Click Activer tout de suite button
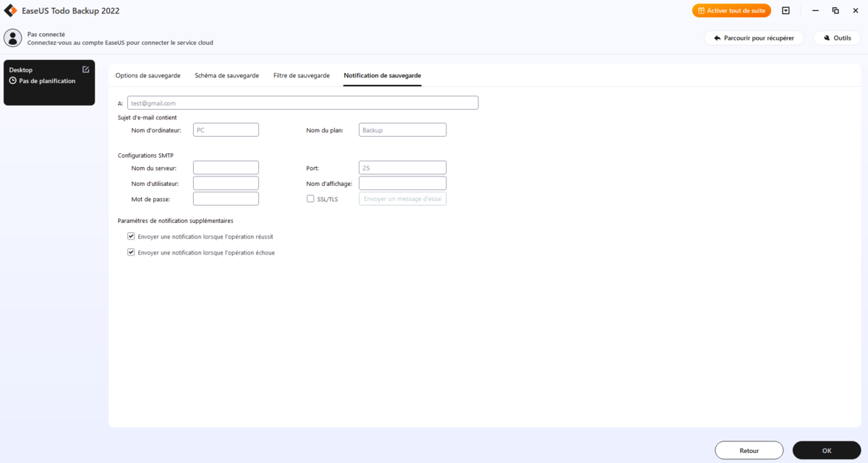The width and height of the screenshot is (868, 463). click(x=731, y=11)
